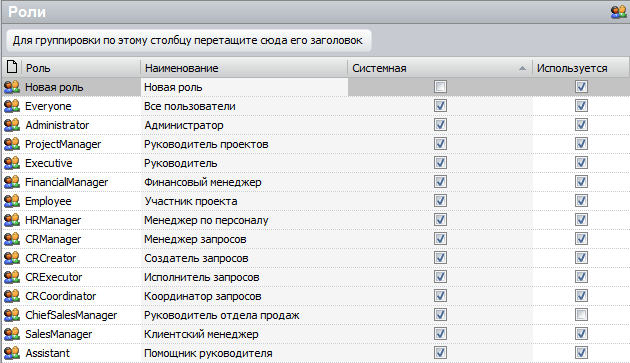Click the ProjectManager row icon
Screen dimensions: 630x363
pos(12,144)
